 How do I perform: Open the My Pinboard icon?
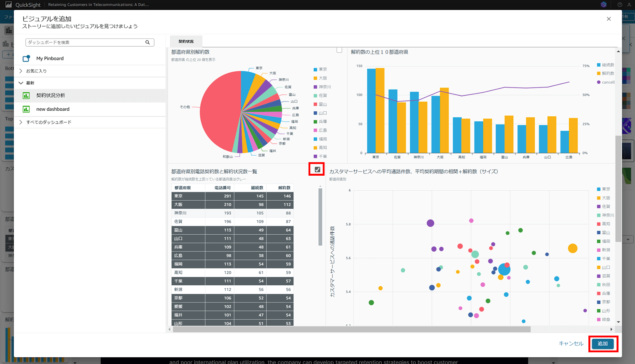pyautogui.click(x=26, y=58)
